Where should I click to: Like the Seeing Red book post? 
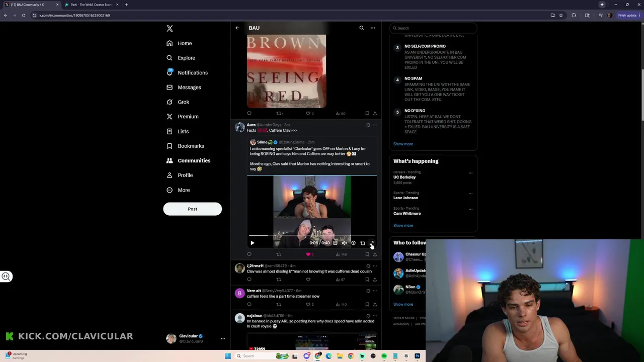[308, 114]
